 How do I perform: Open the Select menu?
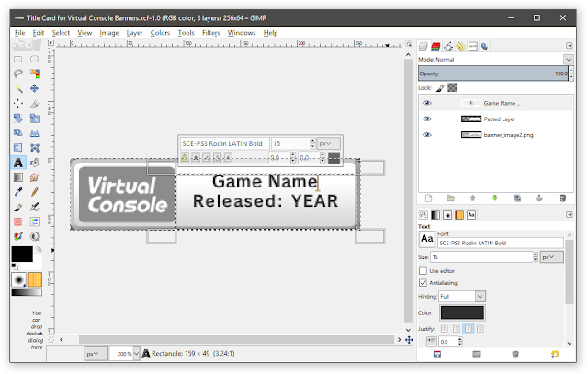(61, 33)
